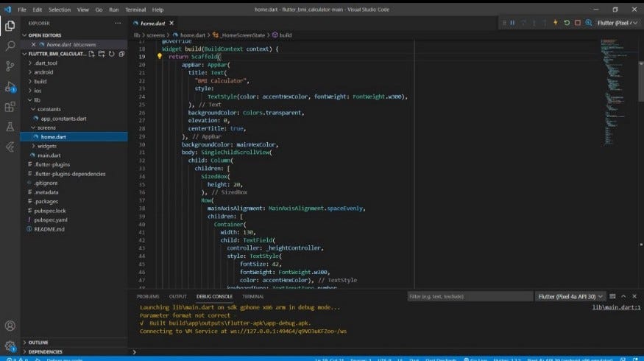644x361 pixels.
Task: Open Flutter (Pixel 4a API 30) console dropdown
Action: click(x=570, y=296)
